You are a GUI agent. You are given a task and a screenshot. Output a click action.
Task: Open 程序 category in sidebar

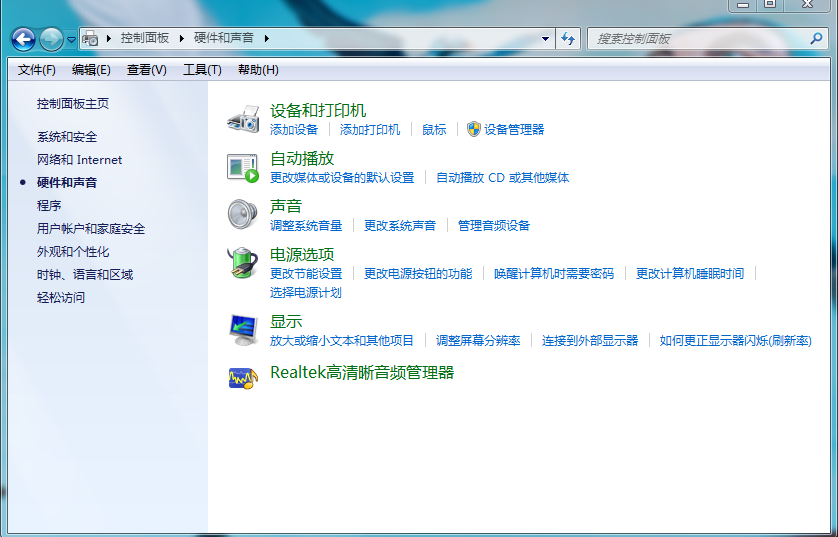[x=49, y=206]
